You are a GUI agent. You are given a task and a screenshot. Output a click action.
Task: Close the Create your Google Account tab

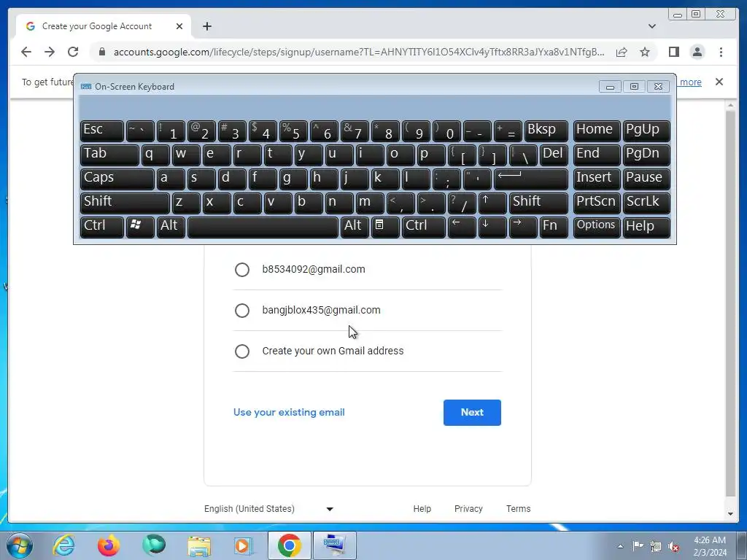tap(179, 26)
